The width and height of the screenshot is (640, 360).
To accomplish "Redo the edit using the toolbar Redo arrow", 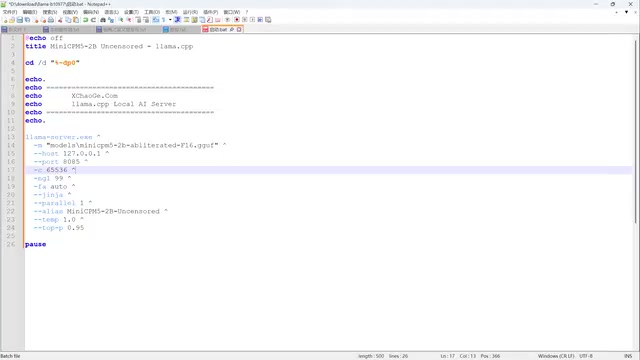I will pyautogui.click(x=93, y=20).
